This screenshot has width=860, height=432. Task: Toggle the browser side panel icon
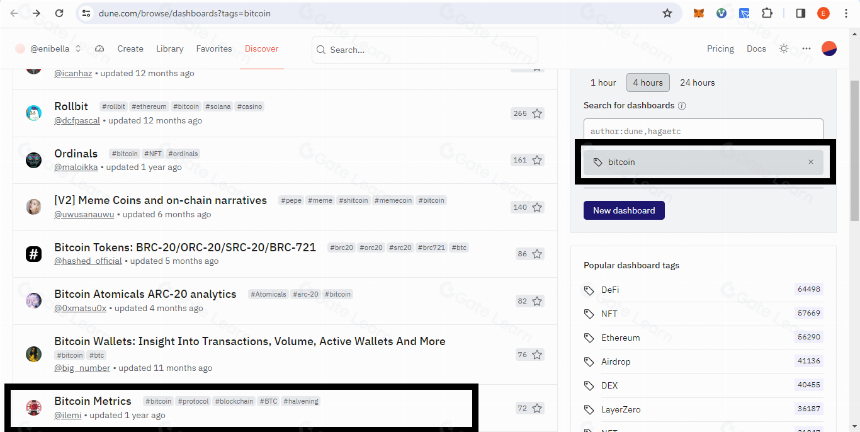pyautogui.click(x=801, y=13)
